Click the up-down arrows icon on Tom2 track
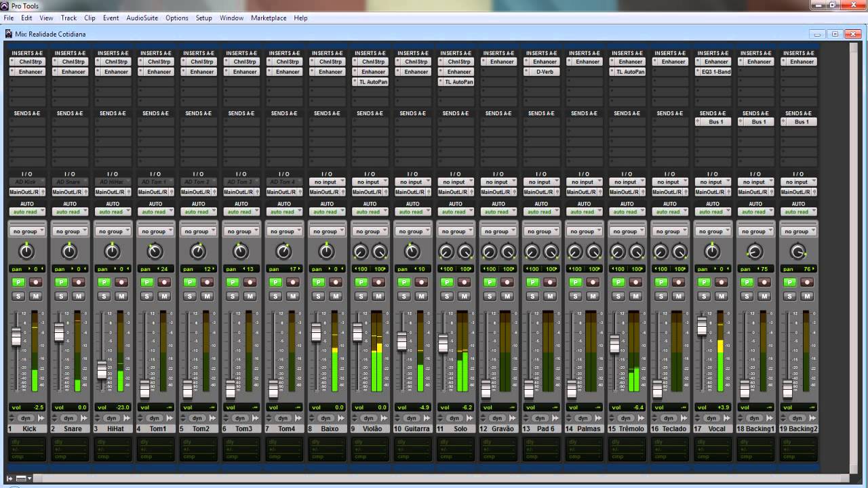Image resolution: width=868 pixels, height=488 pixels. coord(184,418)
